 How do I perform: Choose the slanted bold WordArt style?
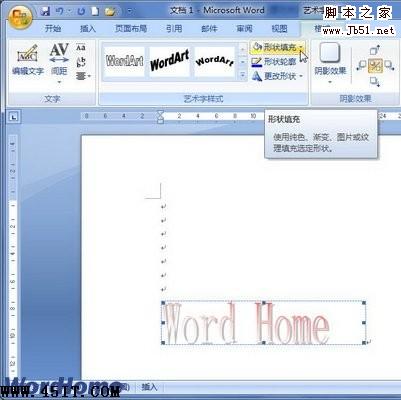[169, 62]
